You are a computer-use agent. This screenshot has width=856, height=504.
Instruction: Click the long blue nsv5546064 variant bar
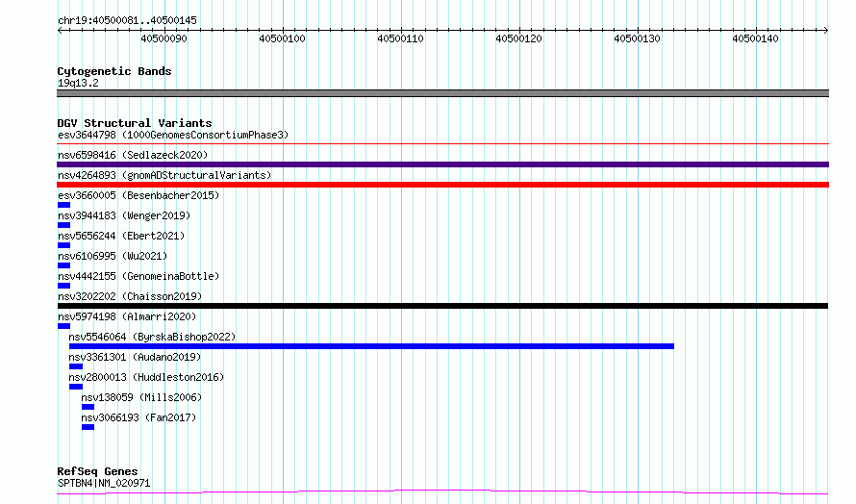point(372,346)
